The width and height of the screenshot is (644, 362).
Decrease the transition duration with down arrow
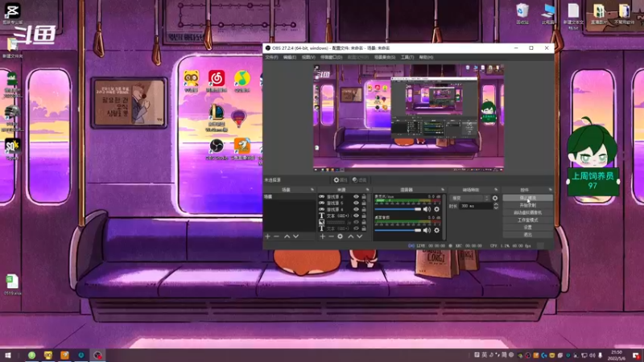(496, 208)
